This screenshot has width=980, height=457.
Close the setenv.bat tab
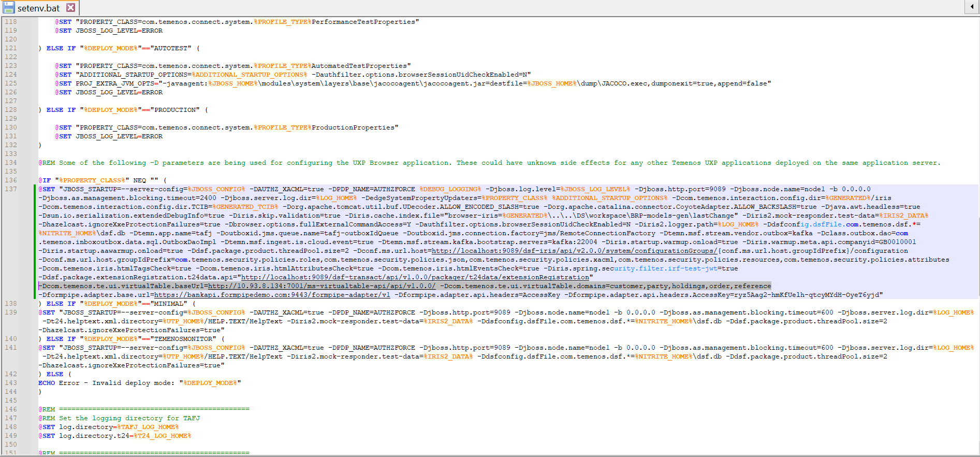71,8
